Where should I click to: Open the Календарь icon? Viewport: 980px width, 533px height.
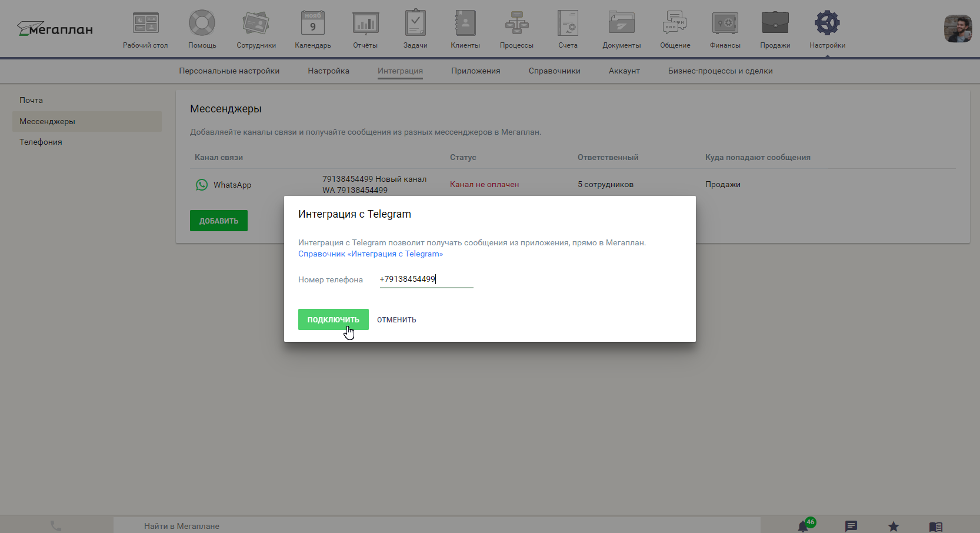point(313,24)
